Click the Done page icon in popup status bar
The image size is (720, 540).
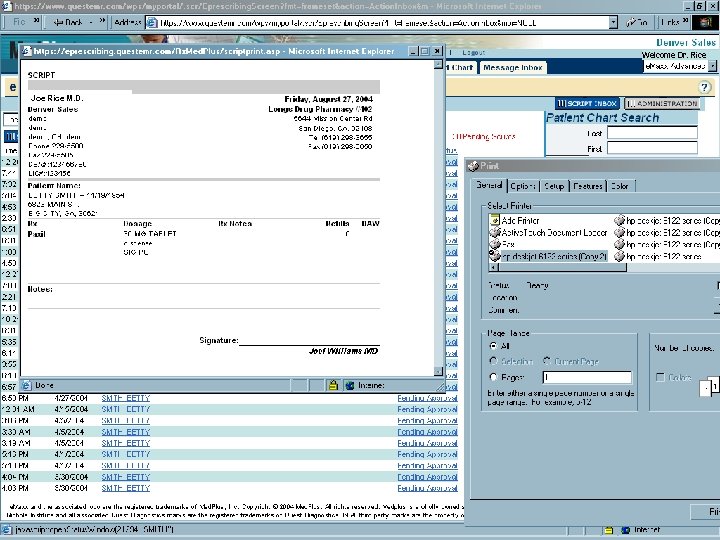27,385
